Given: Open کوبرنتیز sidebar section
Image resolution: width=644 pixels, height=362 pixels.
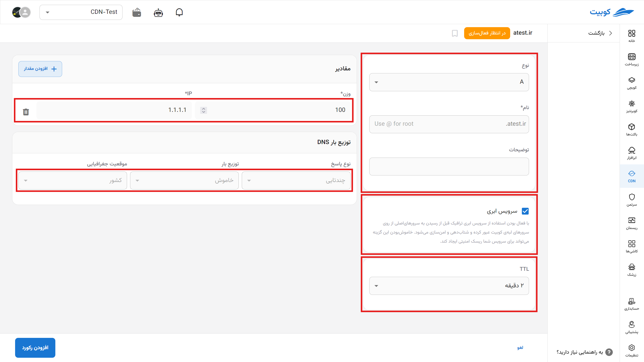Looking at the screenshot, I should (632, 106).
